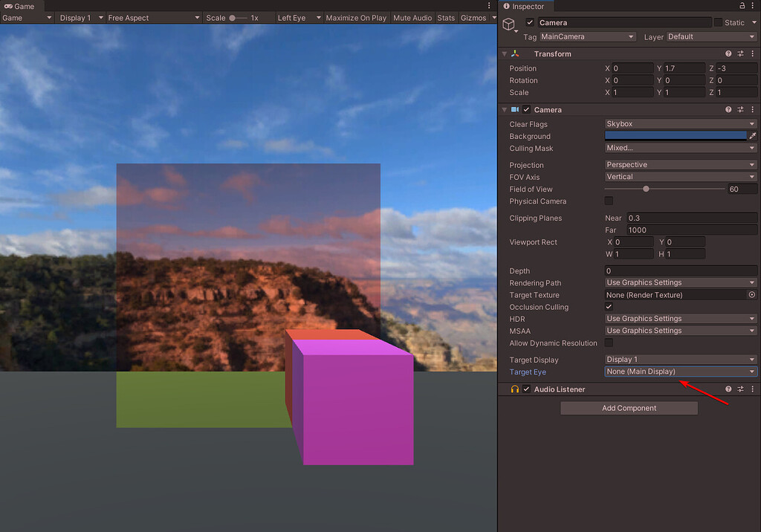The image size is (761, 532).
Task: Switch to the Game tab
Action: click(x=20, y=6)
